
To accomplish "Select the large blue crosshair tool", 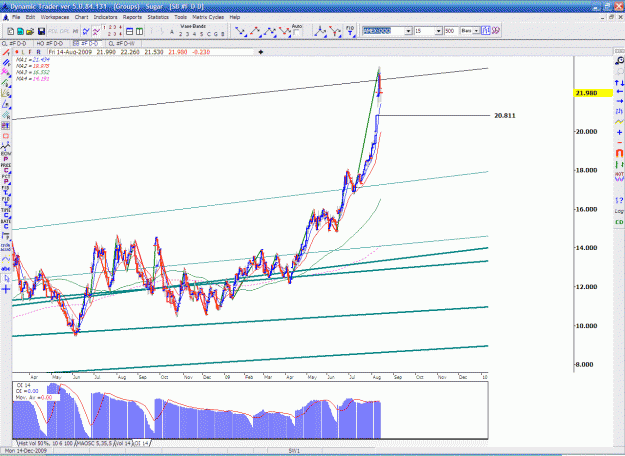I will click(6, 289).
